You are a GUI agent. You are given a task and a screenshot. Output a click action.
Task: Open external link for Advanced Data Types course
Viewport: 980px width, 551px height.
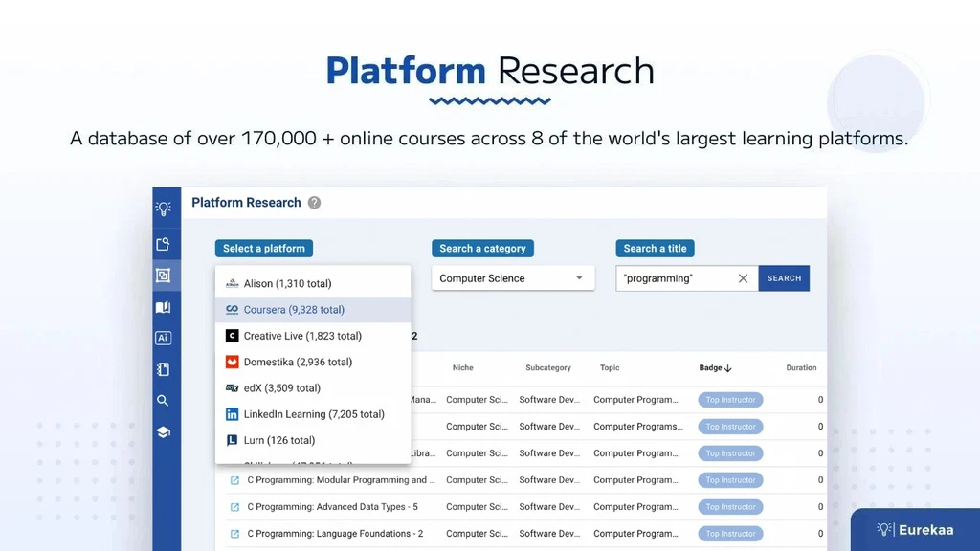[x=234, y=507]
